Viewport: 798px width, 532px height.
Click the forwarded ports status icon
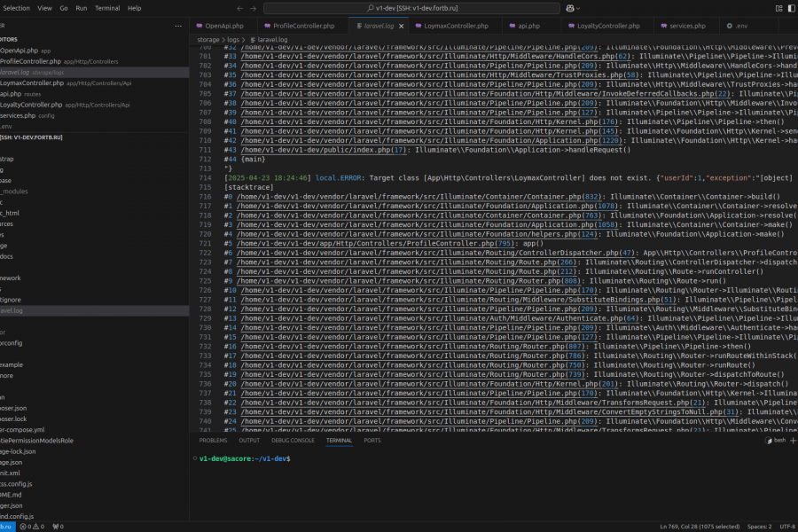coord(57,527)
